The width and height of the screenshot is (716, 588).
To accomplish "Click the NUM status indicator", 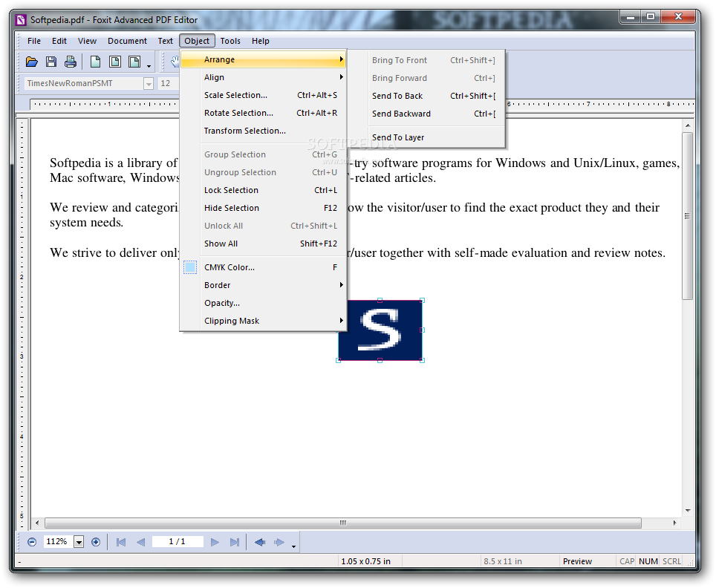I will point(648,561).
